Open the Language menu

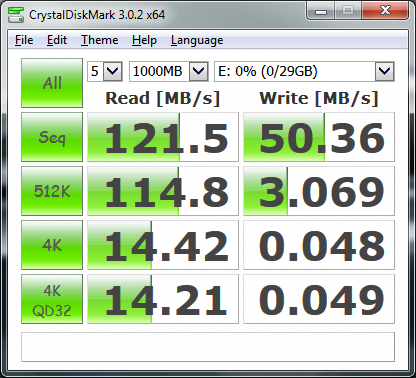197,40
